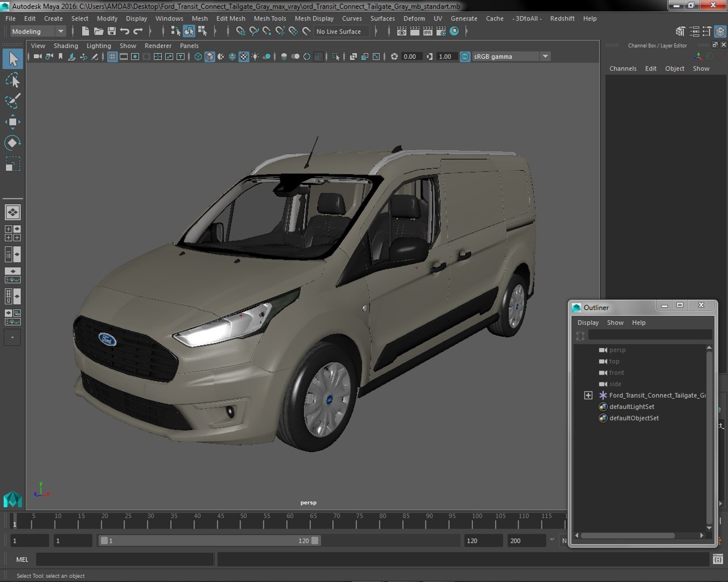Image resolution: width=728 pixels, height=582 pixels.
Task: Switch to four view layout
Action: pyautogui.click(x=12, y=233)
